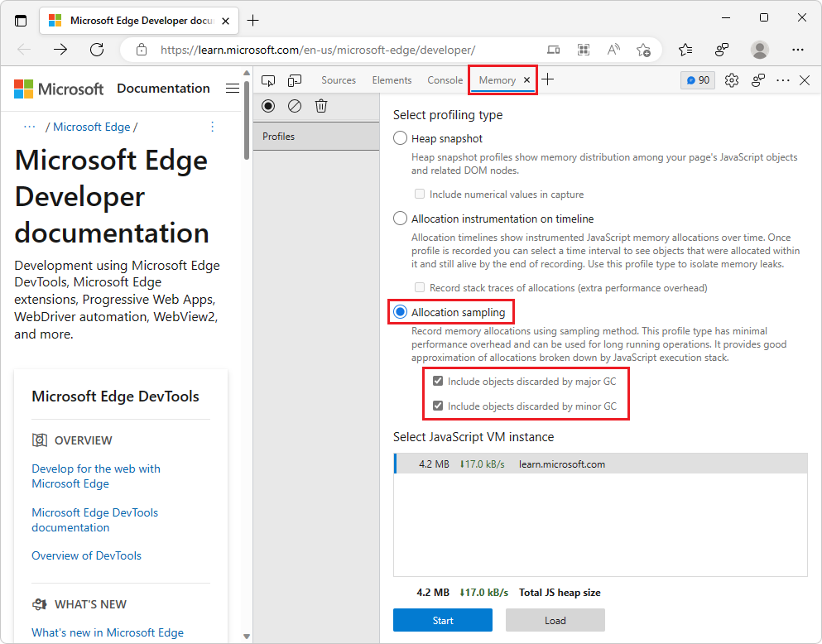822x644 pixels.
Task: Open browser Settings and more menu
Action: click(798, 50)
